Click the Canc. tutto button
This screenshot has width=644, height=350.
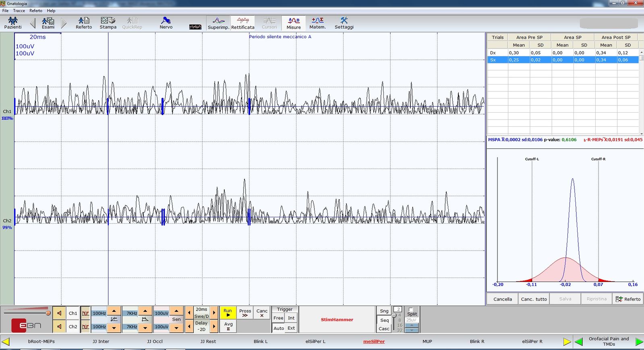pos(534,299)
